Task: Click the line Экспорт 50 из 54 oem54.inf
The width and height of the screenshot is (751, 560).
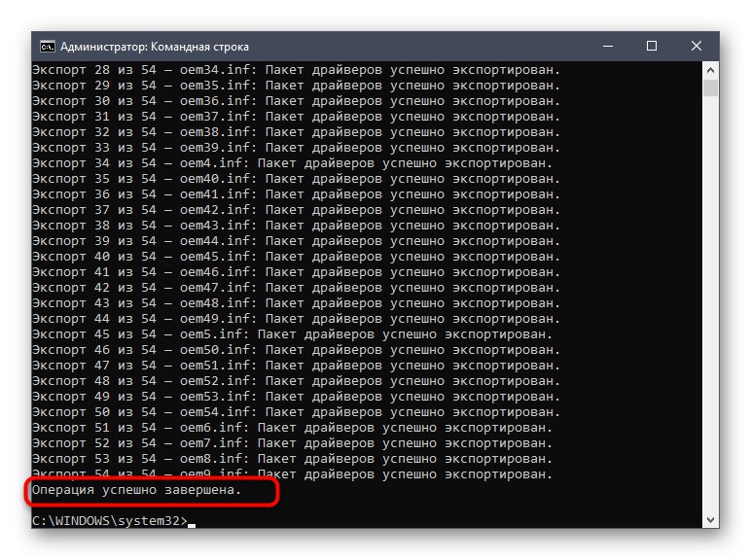Action: (x=296, y=412)
